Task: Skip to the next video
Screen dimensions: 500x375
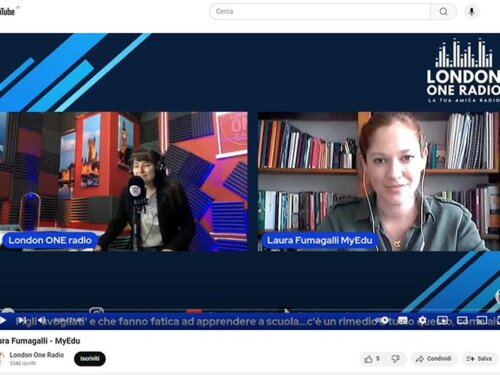Action: [x=22, y=321]
